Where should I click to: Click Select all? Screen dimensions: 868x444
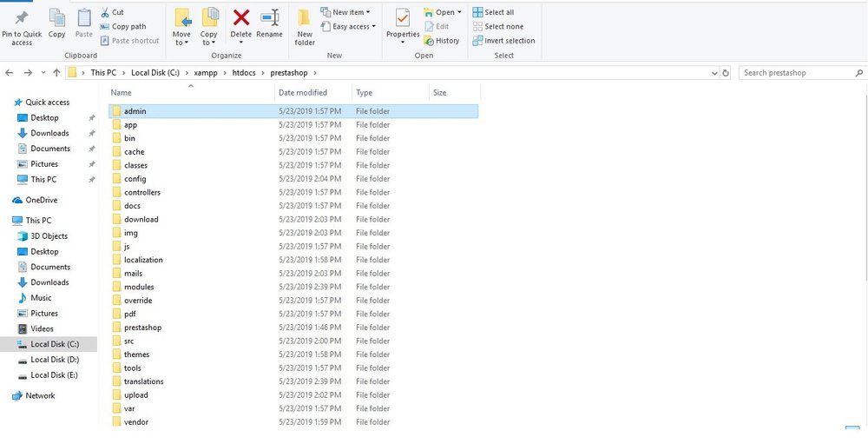click(493, 12)
